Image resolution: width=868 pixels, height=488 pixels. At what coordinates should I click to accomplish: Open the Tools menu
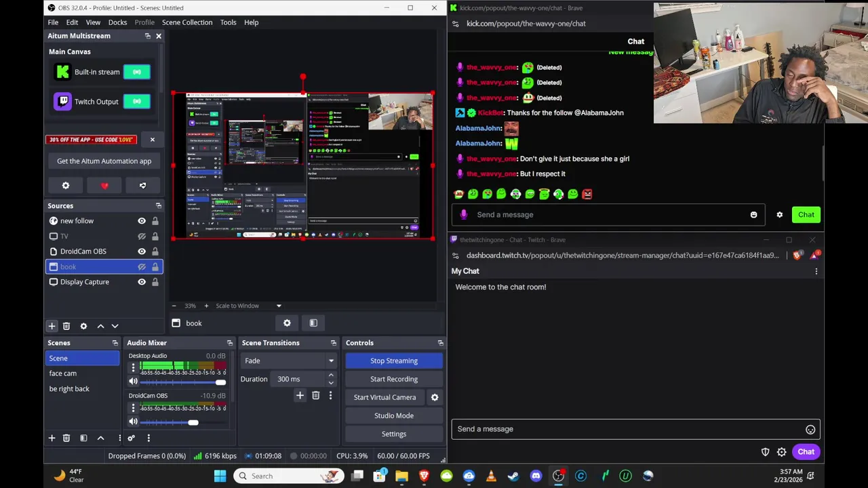pyautogui.click(x=228, y=22)
